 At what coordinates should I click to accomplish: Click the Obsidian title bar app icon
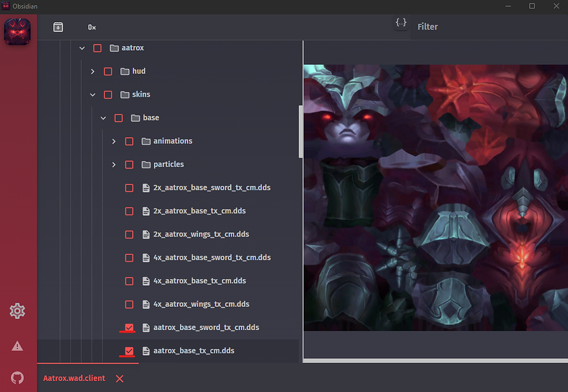tap(6, 6)
